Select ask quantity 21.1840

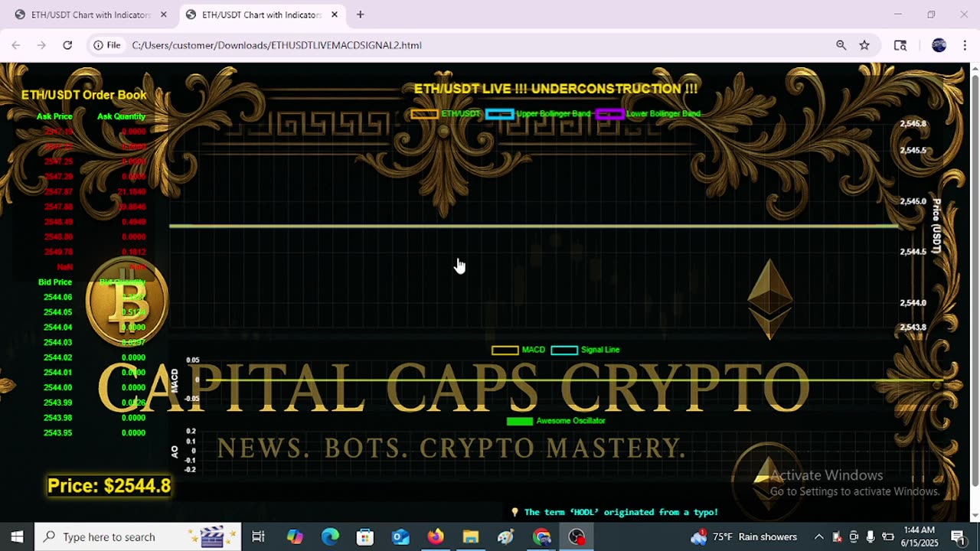point(132,191)
